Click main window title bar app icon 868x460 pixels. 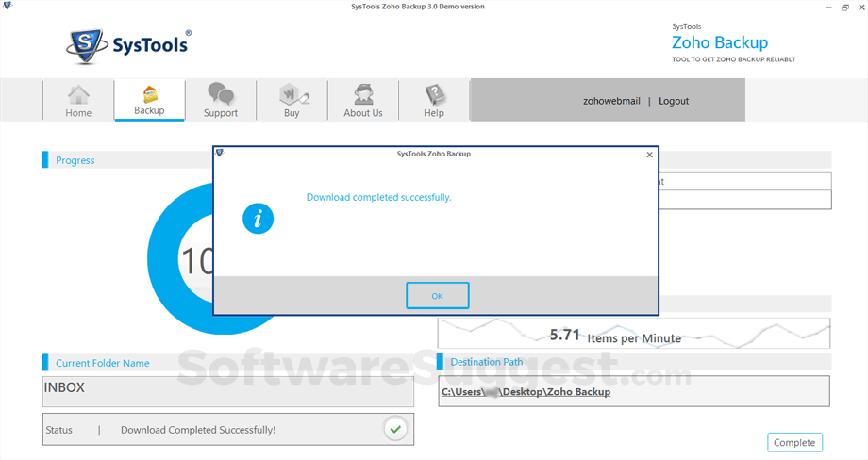[x=8, y=6]
